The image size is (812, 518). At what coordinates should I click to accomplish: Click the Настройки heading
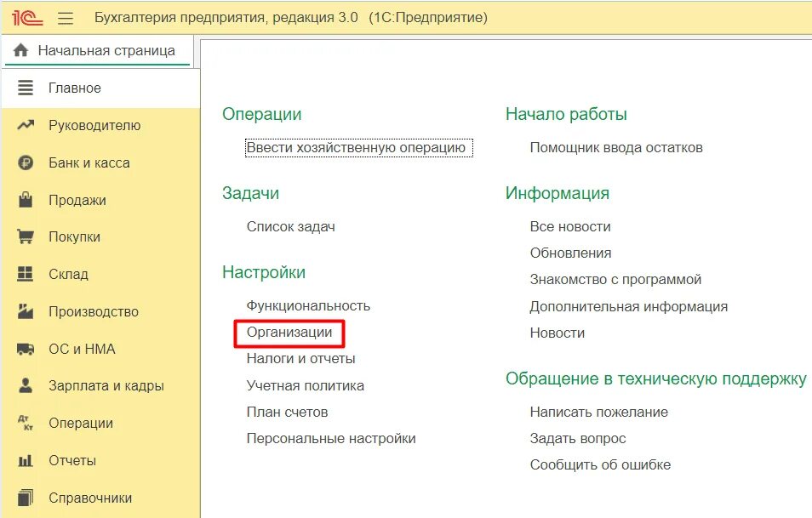pos(264,273)
